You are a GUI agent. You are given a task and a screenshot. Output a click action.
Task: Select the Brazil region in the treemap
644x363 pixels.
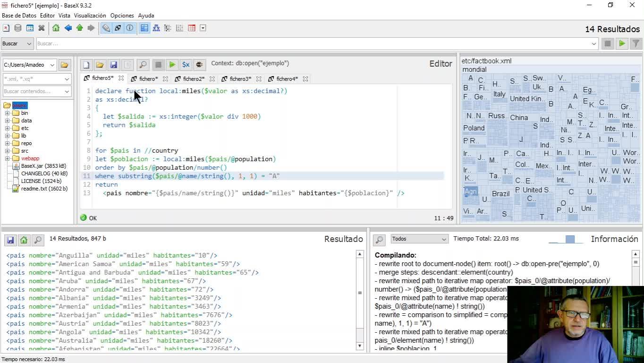pos(500,194)
